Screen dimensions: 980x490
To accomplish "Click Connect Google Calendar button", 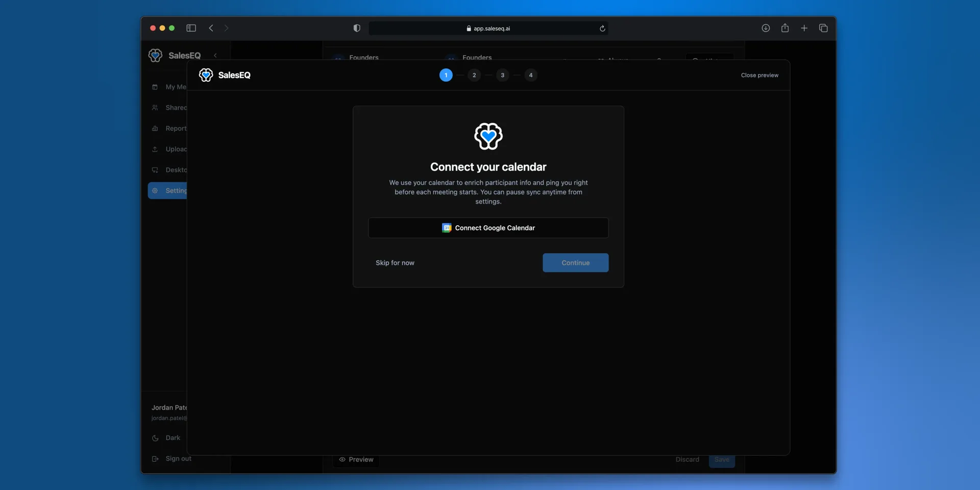I will coord(488,228).
